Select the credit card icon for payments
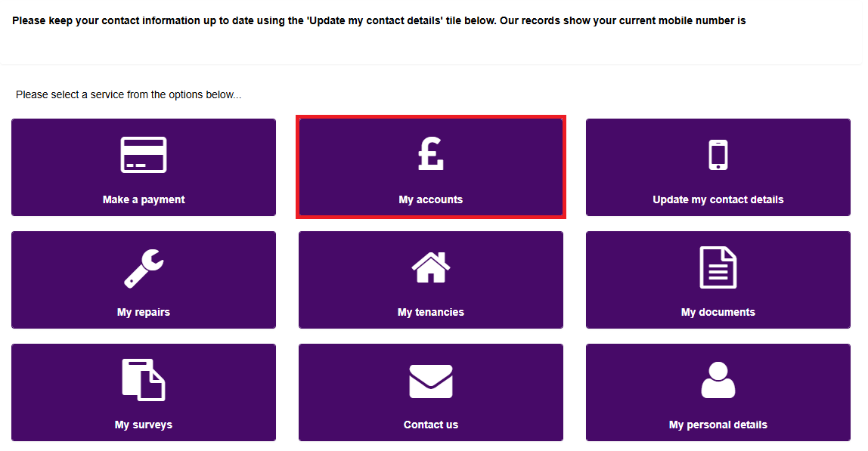 coord(144,153)
